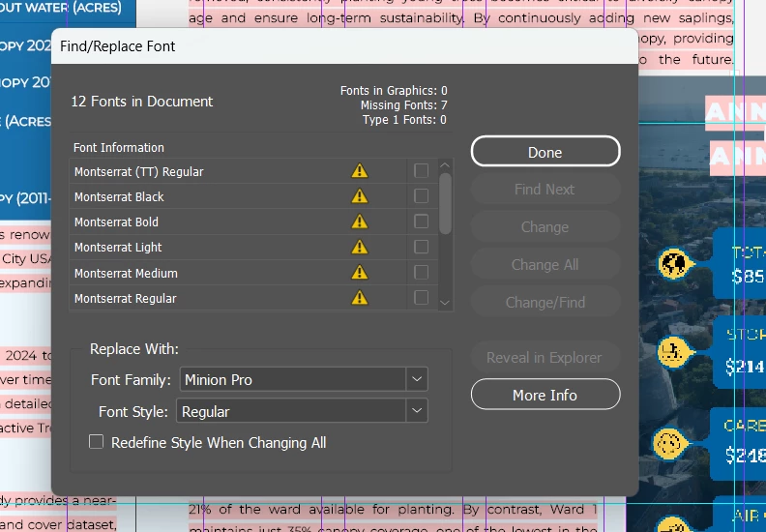The image size is (766, 532).
Task: Click the Reveal in Explorer button
Action: coord(545,357)
